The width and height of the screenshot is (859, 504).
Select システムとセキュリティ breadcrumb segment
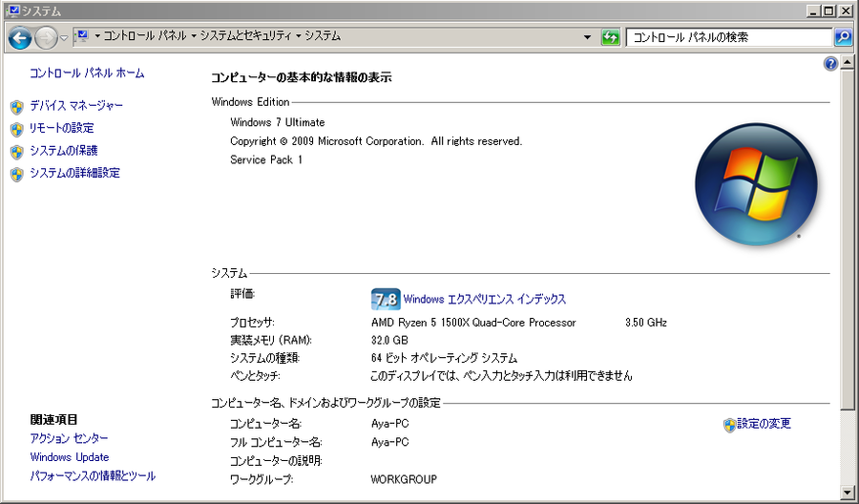coord(245,36)
